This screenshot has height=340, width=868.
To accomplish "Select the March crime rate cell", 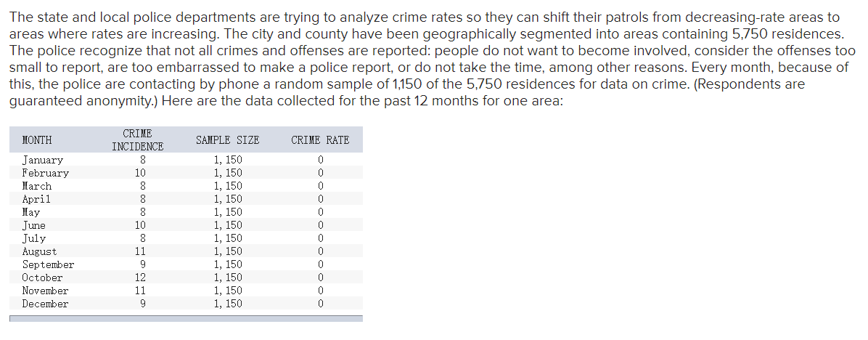I will pos(320,186).
